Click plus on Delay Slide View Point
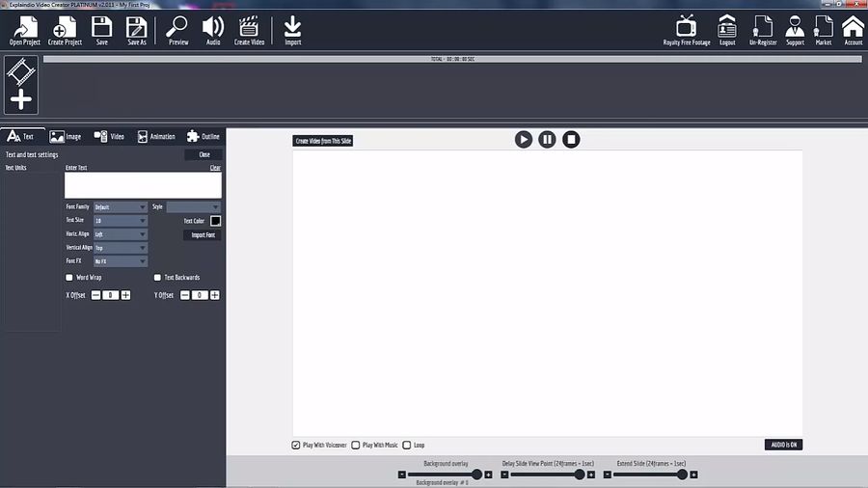 point(591,474)
